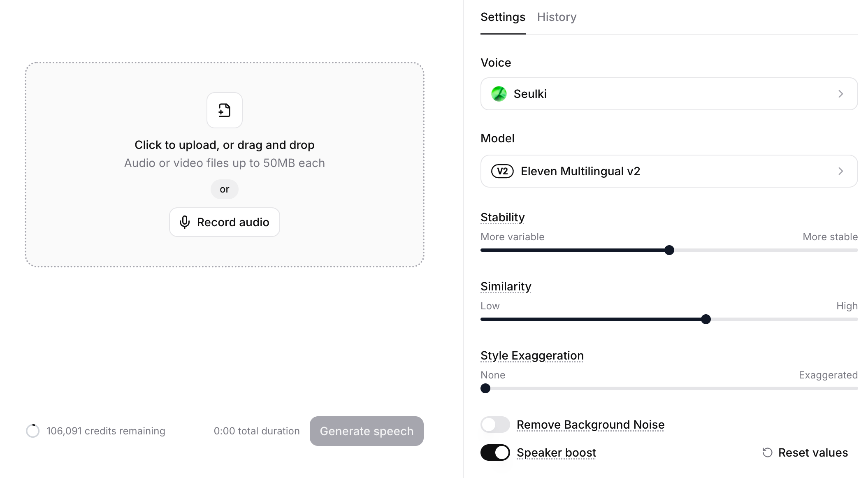
Task: Click the upload drag-and-drop area text
Action: [224, 145]
